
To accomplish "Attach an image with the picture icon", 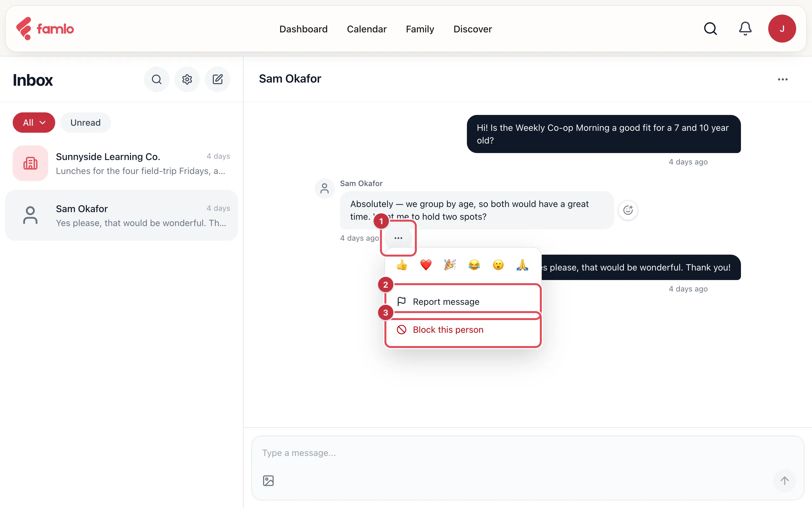I will point(268,481).
